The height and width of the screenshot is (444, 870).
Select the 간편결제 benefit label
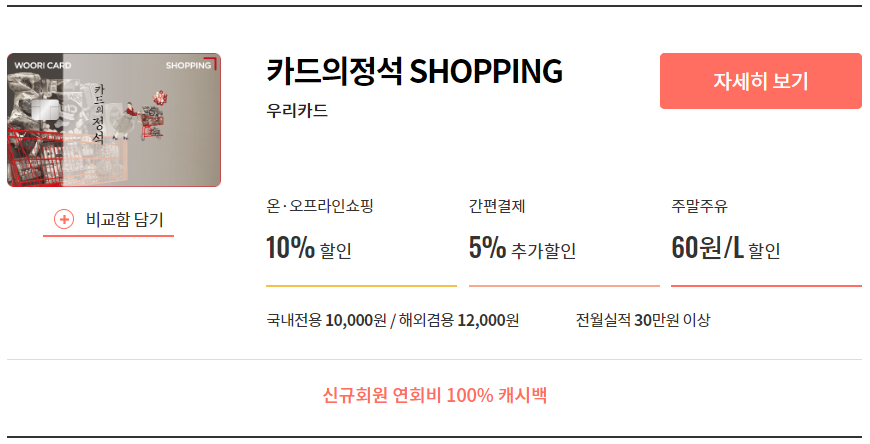pos(497,206)
